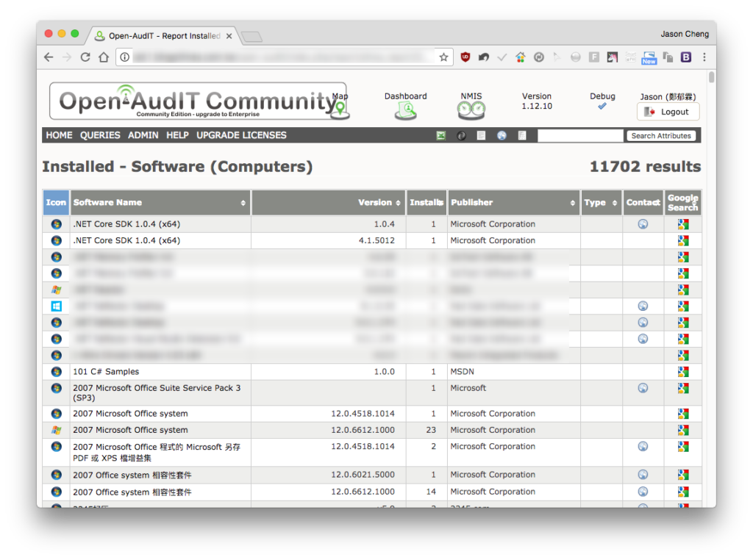The image size is (753, 560).
Task: Click the unicorn extension icon
Action: (x=613, y=57)
